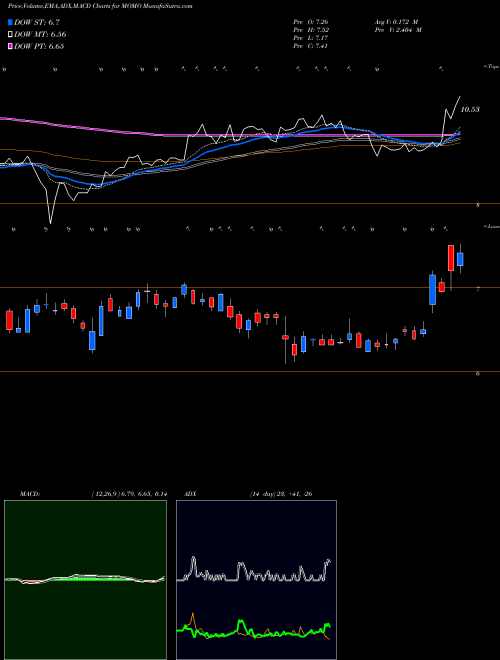Click the 'Prev H: 7.52' value

pos(311,30)
